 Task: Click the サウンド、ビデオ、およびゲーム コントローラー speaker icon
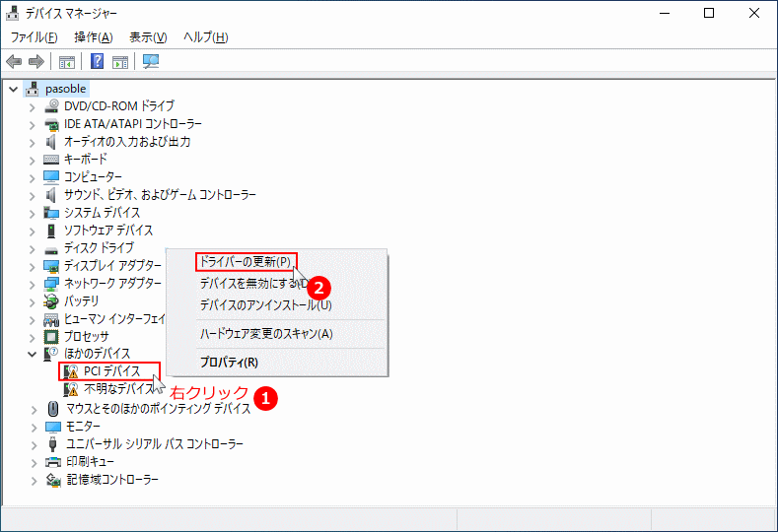[51, 195]
